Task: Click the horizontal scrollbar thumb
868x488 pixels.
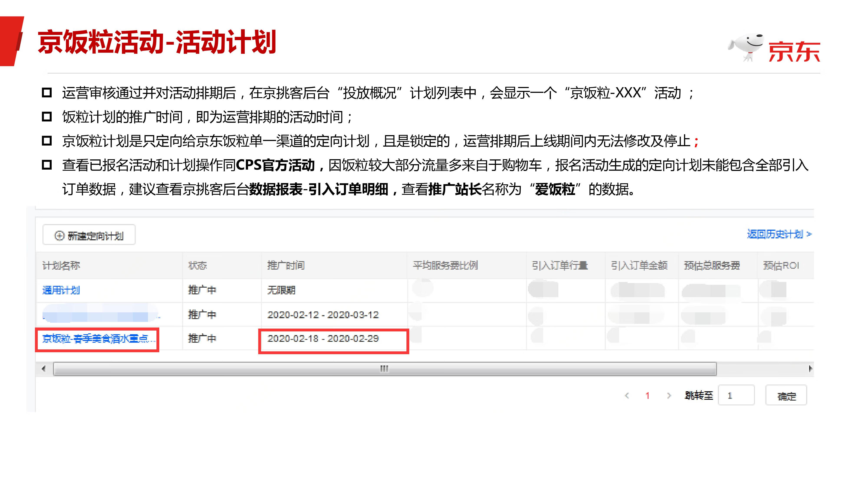Action: pyautogui.click(x=385, y=369)
